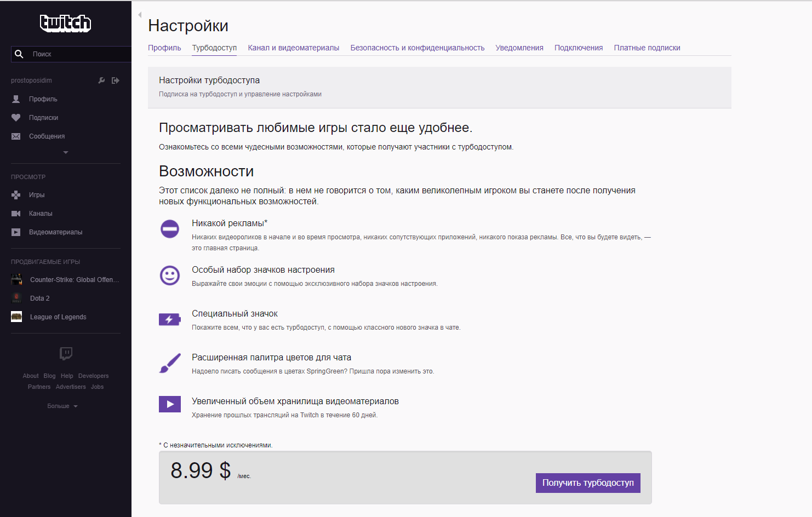Click the 8.99 $ price text
The width and height of the screenshot is (812, 517).
(x=201, y=470)
